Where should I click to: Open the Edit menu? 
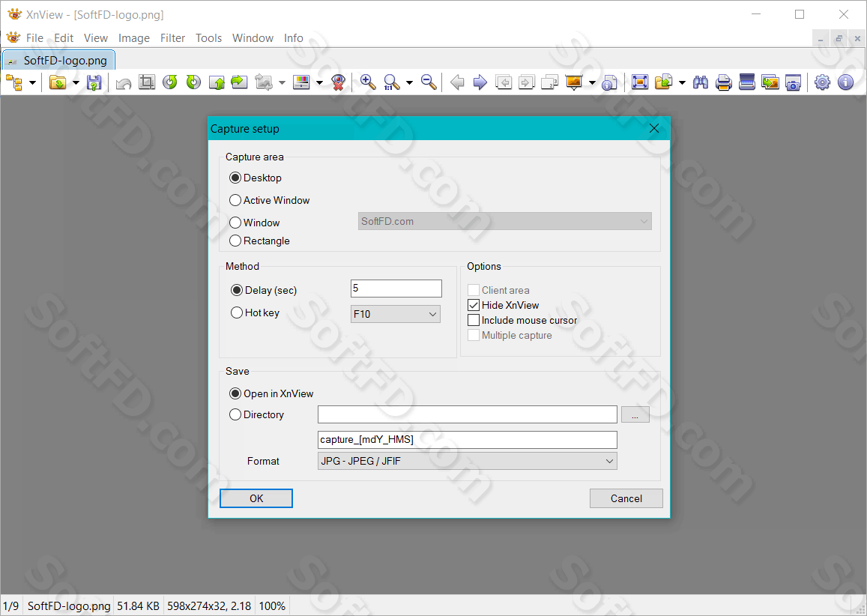tap(64, 38)
